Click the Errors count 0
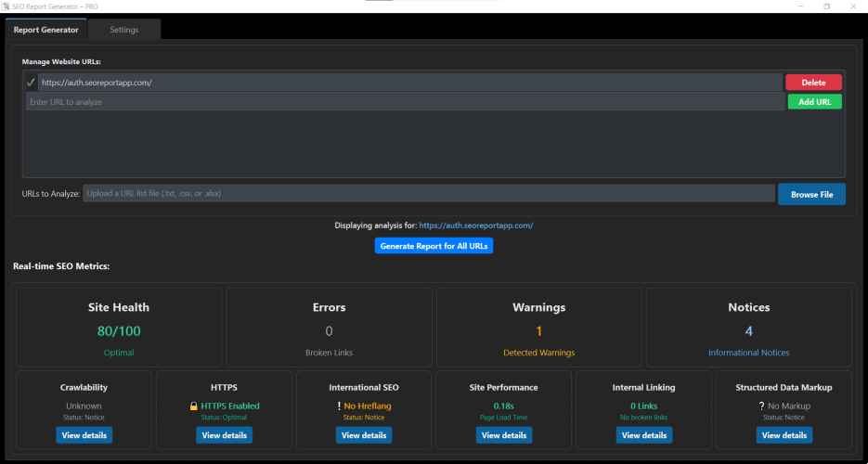The height and width of the screenshot is (464, 868). (x=329, y=331)
